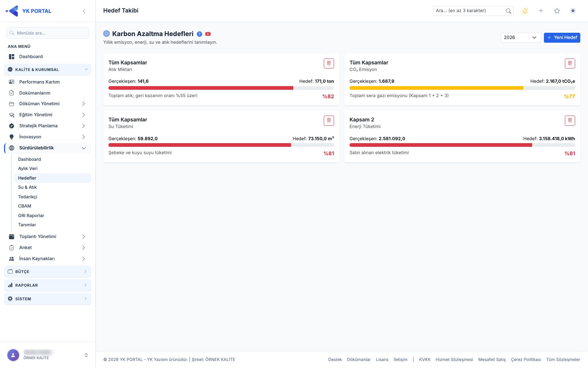Open muted notifications bell icon
Image resolution: width=588 pixels, height=368 pixels.
point(525,11)
